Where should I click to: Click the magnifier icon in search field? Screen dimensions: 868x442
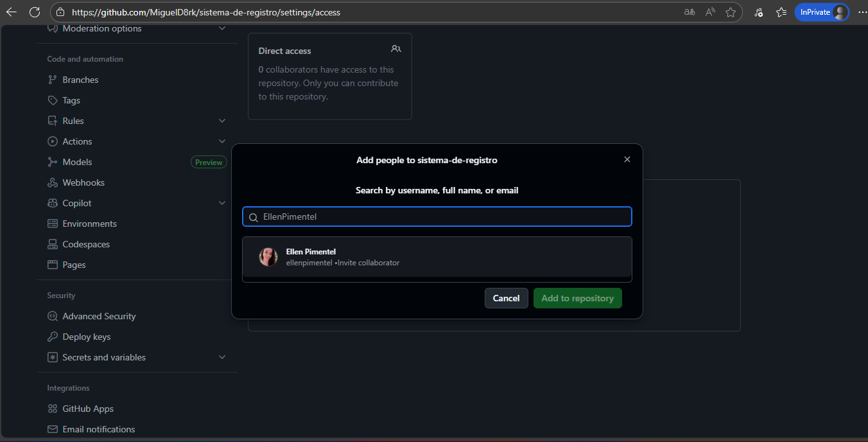point(254,217)
